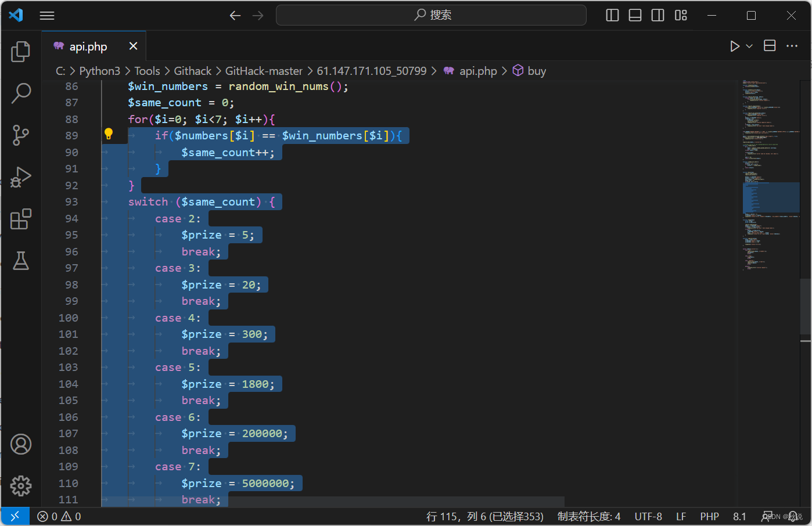Open the Explorer view in activity bar
This screenshot has width=812, height=526.
(21, 52)
